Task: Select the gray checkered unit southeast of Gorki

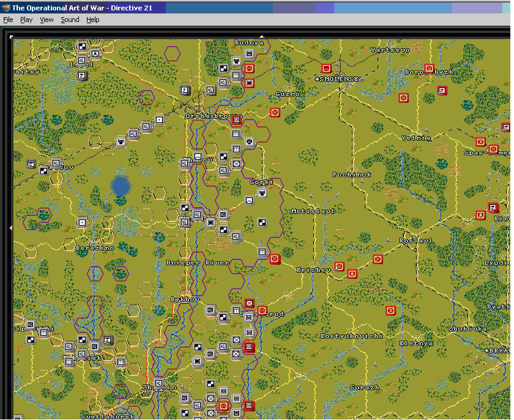Action: pos(262,223)
